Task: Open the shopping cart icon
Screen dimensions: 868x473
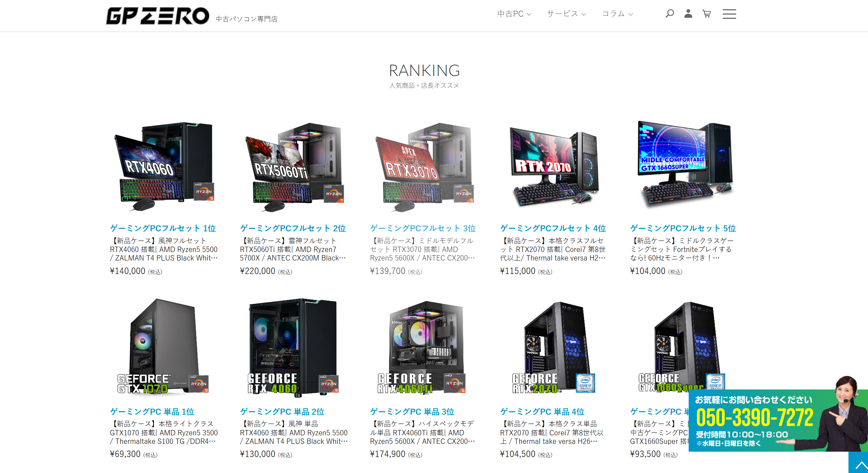Action: (x=707, y=14)
